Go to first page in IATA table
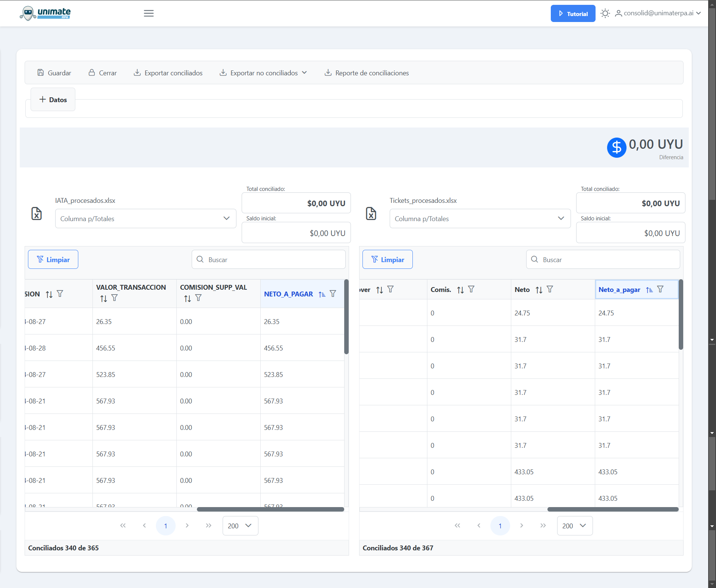 (123, 526)
